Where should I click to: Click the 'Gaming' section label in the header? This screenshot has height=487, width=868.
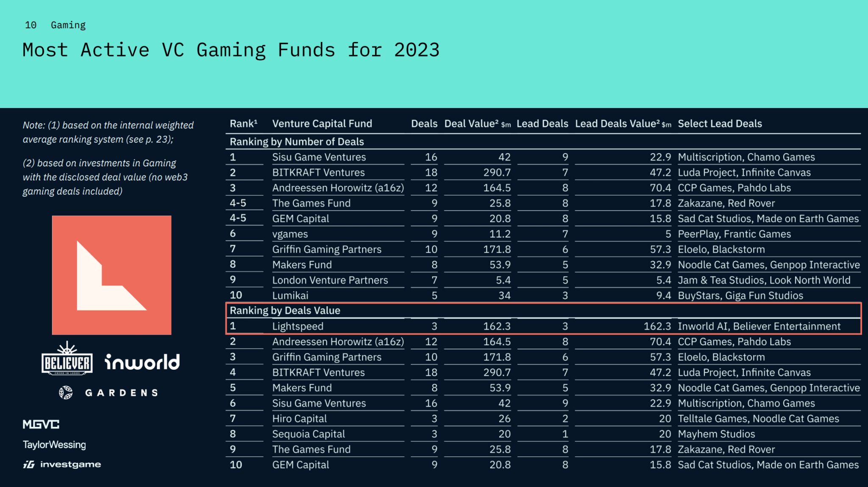(68, 25)
